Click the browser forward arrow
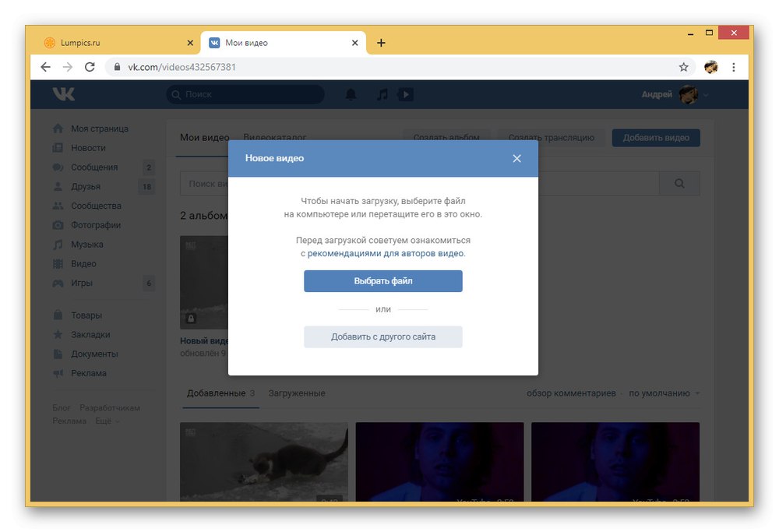Viewport: 779px width, 532px height. tap(68, 67)
